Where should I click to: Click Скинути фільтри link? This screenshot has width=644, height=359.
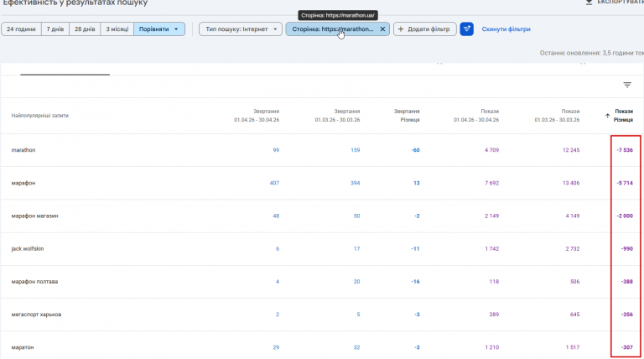[506, 29]
